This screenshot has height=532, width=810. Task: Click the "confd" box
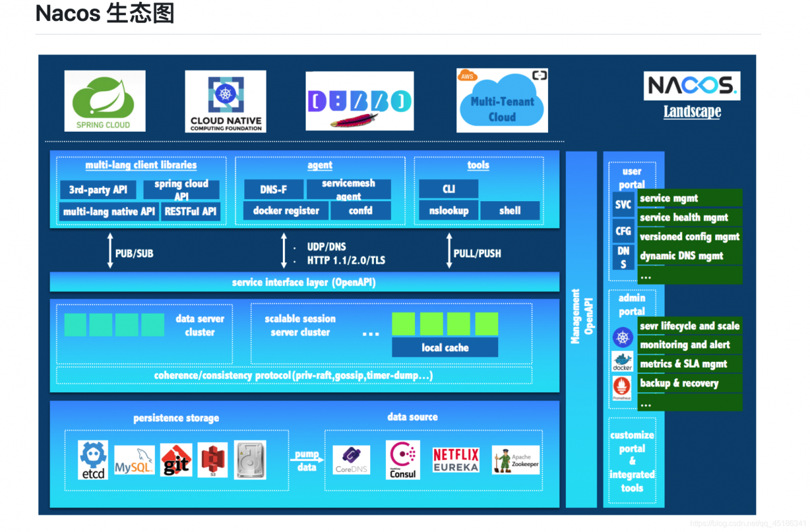[x=361, y=211]
